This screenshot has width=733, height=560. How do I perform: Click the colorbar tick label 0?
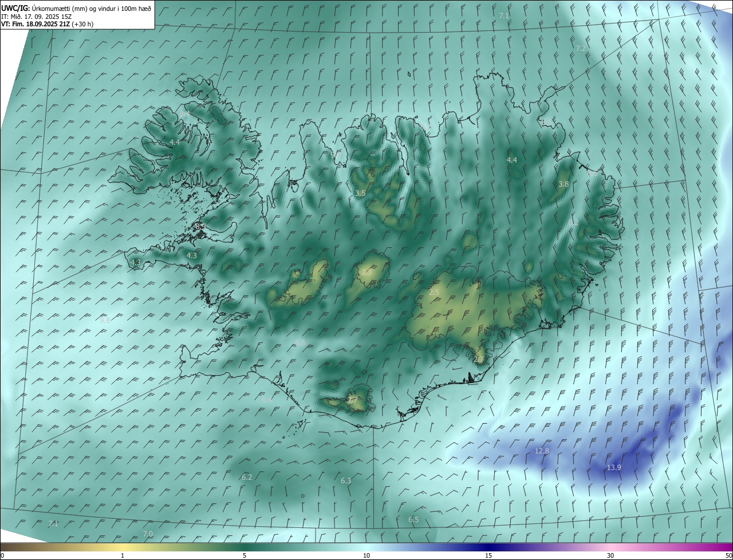tap(2, 555)
